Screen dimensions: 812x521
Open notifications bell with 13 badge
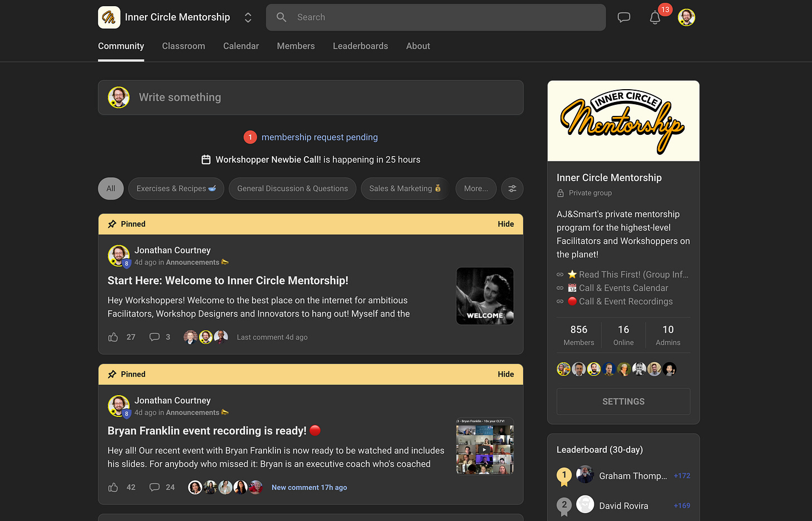(655, 17)
